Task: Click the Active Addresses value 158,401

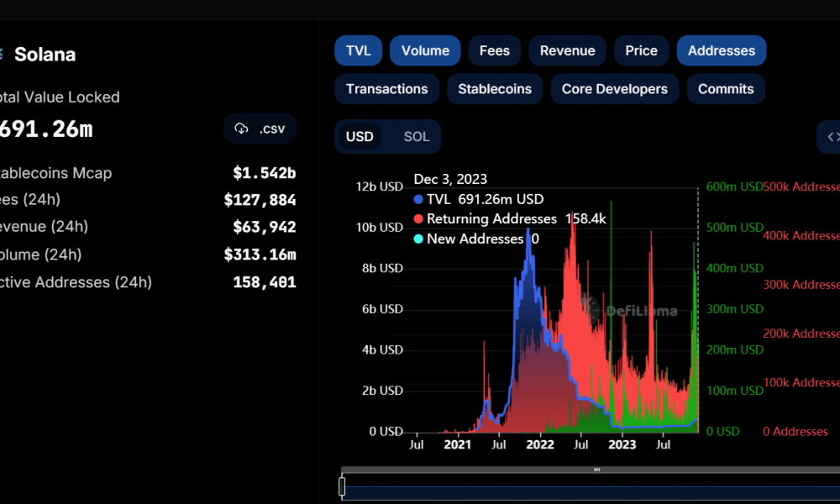Action: click(x=265, y=282)
